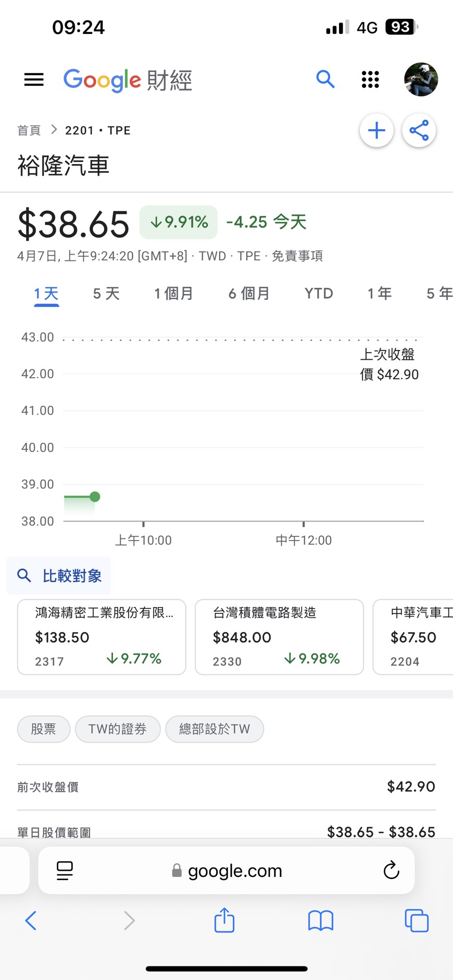Select the 總部設於TW tag chip
453x980 pixels.
pos(215,729)
